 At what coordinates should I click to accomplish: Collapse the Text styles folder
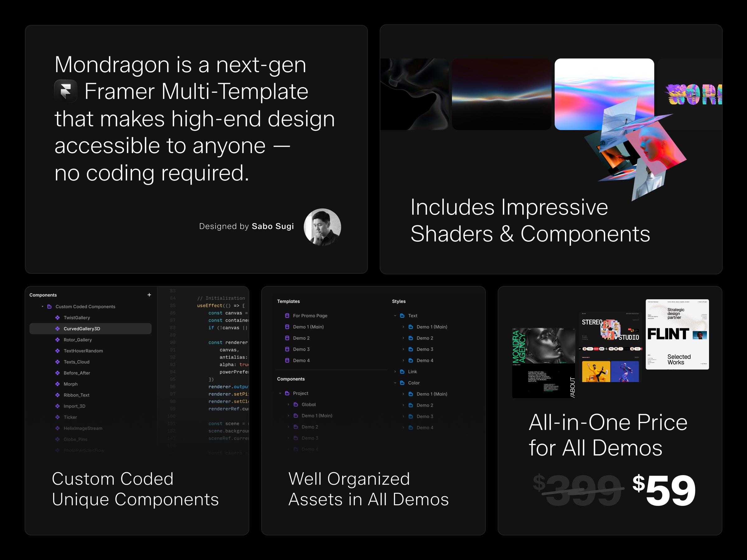click(395, 315)
